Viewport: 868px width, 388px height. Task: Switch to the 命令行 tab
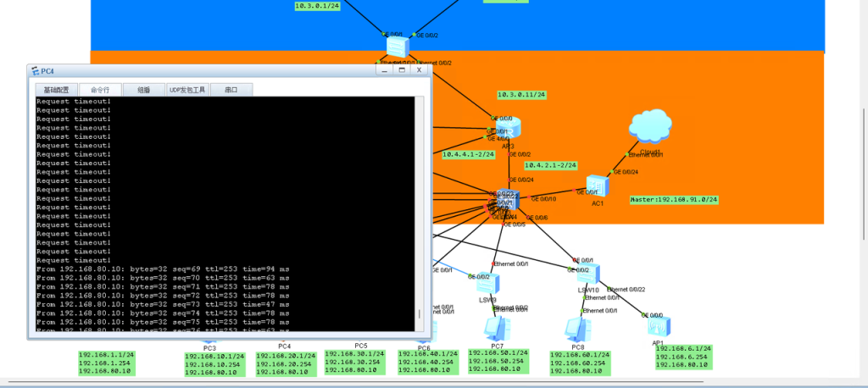pos(100,90)
